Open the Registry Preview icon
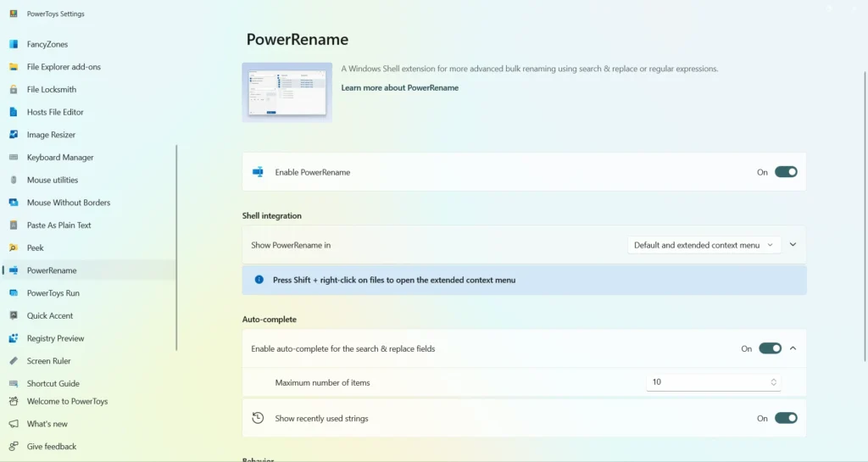This screenshot has height=462, width=868. pos(14,338)
